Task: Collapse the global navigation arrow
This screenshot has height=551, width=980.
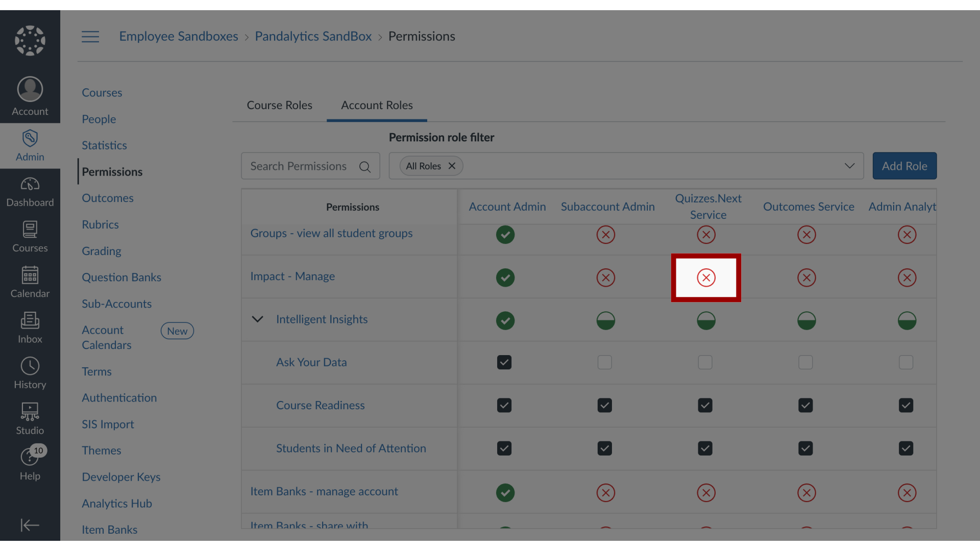Action: coord(30,525)
